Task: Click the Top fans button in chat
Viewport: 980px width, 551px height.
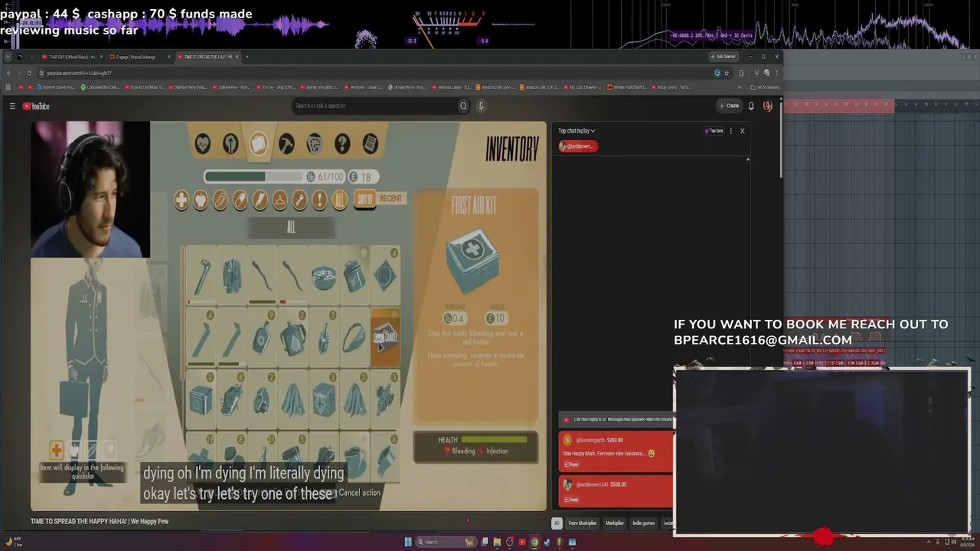Action: [714, 131]
